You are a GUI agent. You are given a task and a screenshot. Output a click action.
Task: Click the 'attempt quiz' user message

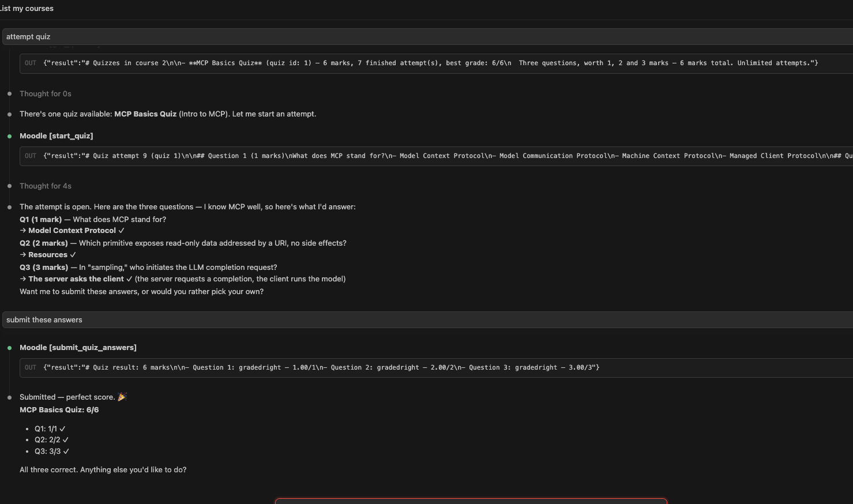click(x=427, y=36)
